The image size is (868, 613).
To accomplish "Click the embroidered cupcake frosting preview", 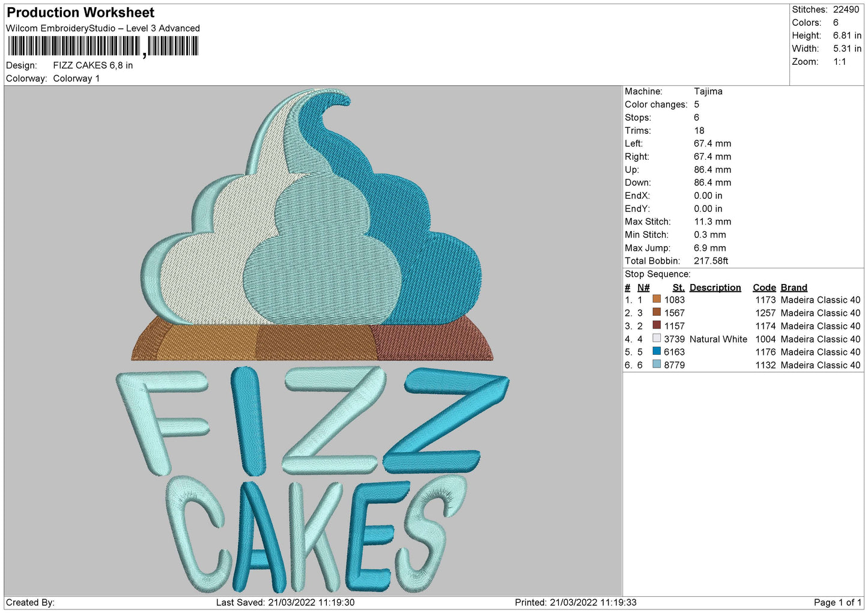I will 312,207.
